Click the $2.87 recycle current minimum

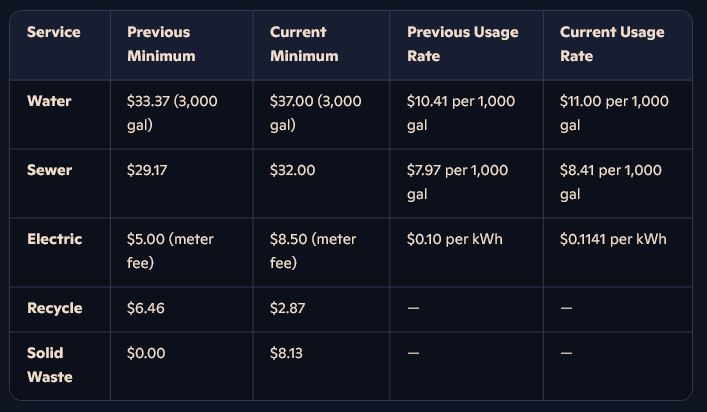coord(287,308)
